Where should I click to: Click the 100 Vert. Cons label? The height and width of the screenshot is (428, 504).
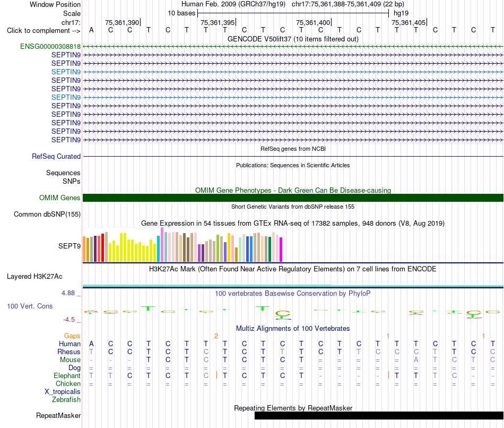coord(30,306)
